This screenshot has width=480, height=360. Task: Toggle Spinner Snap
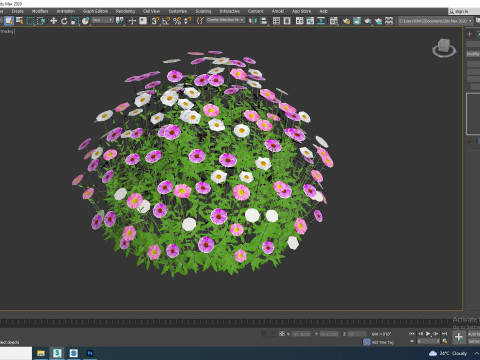click(188, 21)
